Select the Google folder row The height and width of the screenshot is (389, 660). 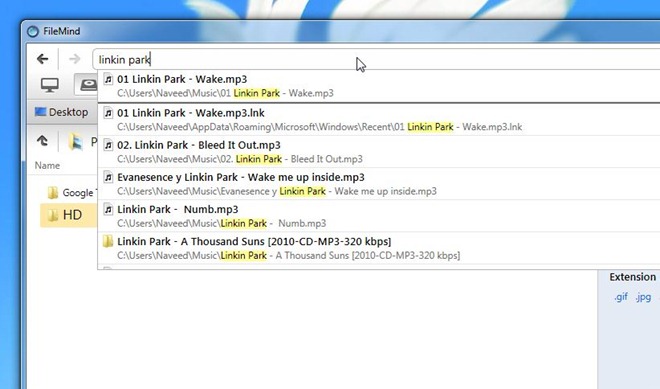click(68, 193)
